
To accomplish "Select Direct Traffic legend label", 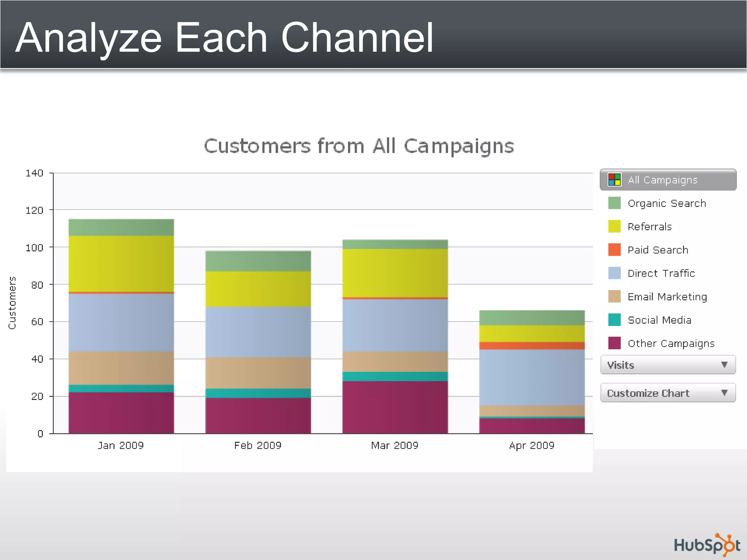I will (661, 273).
